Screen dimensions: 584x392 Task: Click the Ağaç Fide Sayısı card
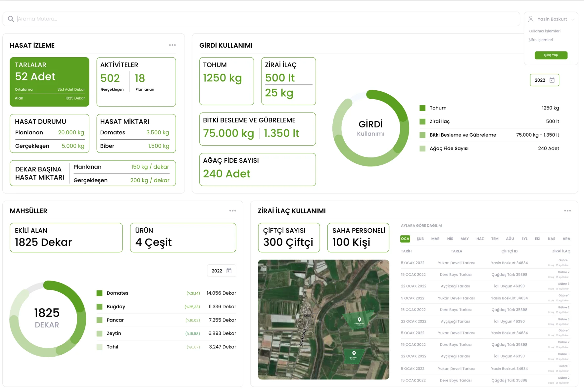pyautogui.click(x=258, y=169)
